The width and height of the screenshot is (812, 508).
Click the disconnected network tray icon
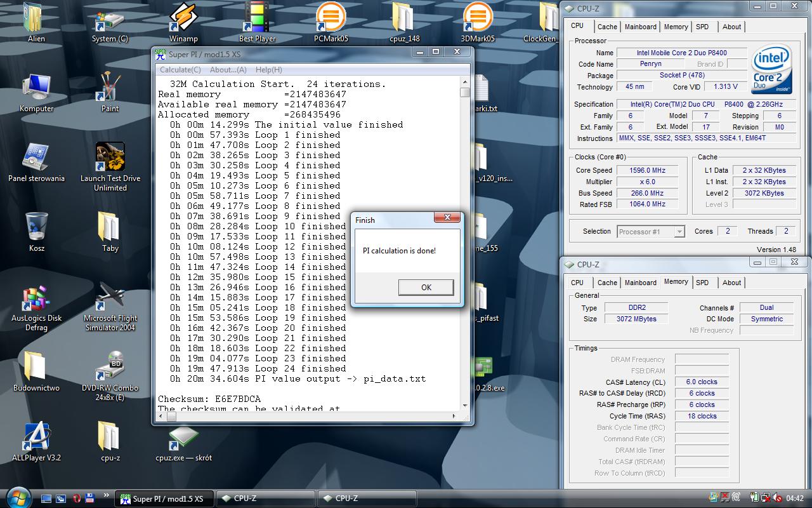click(767, 498)
